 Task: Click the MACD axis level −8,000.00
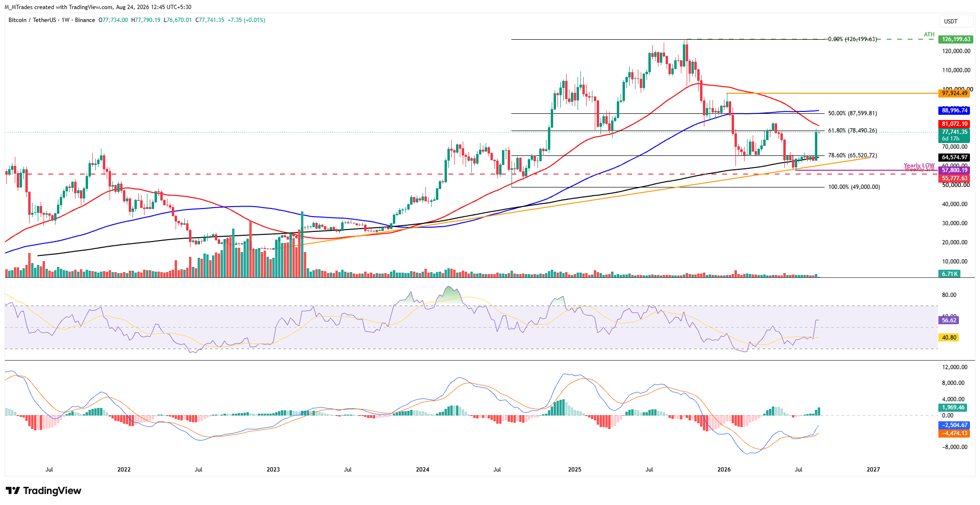tap(954, 447)
